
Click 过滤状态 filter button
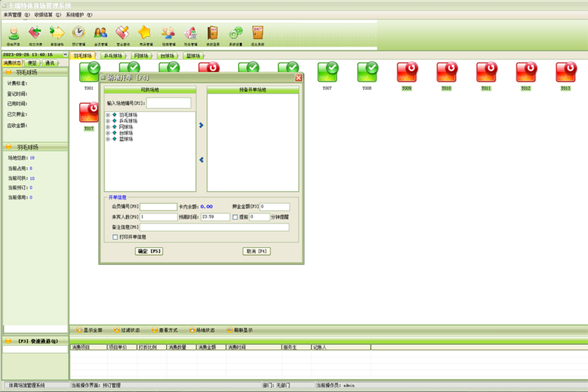pos(126,330)
